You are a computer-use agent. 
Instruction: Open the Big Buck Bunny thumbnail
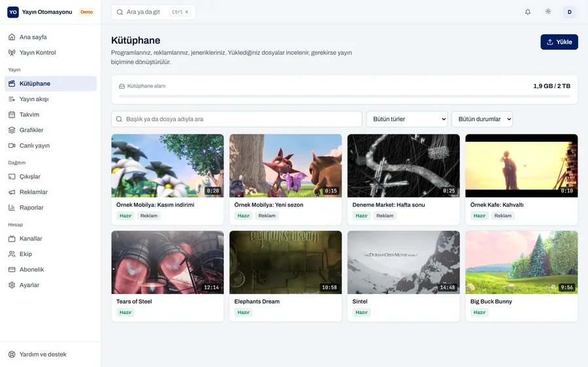coord(521,263)
